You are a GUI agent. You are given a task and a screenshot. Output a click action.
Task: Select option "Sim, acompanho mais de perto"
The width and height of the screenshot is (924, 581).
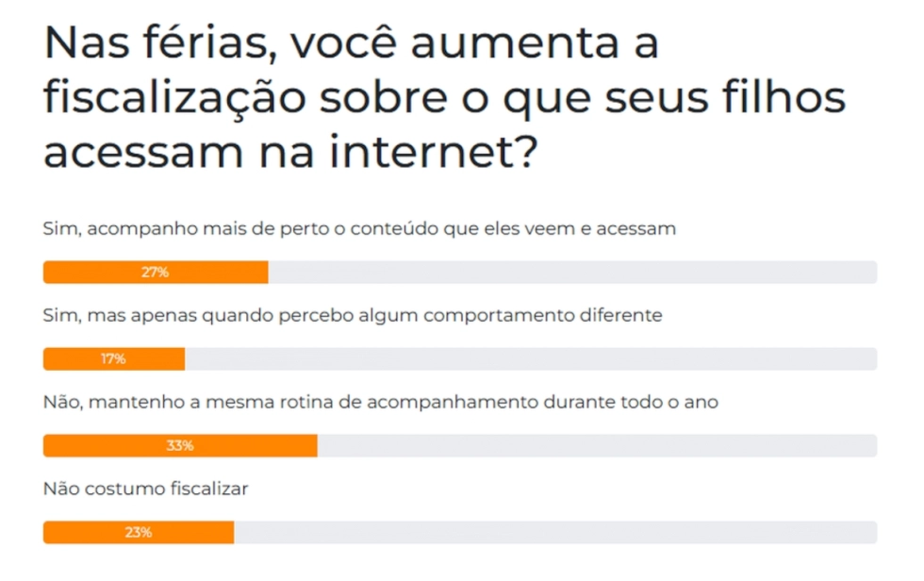pos(359,228)
